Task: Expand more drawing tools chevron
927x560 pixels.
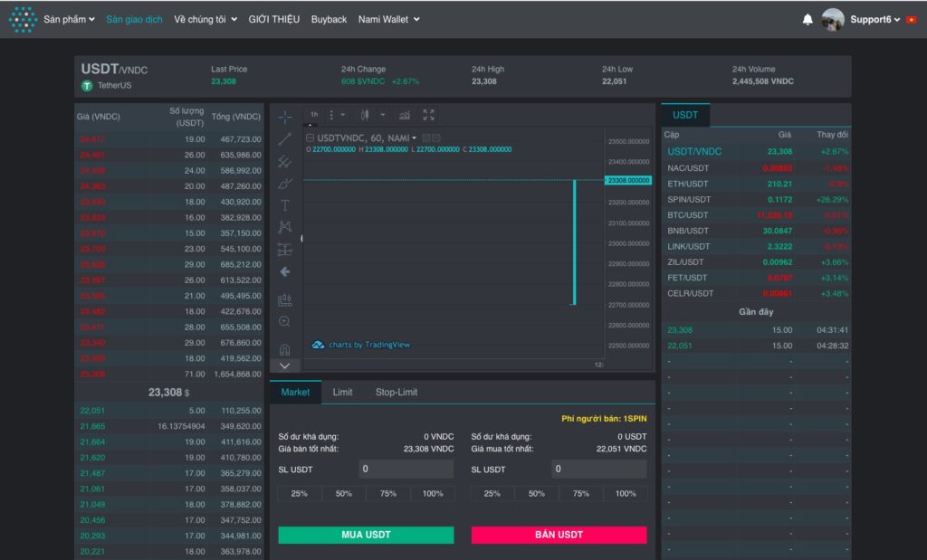Action: pos(285,366)
